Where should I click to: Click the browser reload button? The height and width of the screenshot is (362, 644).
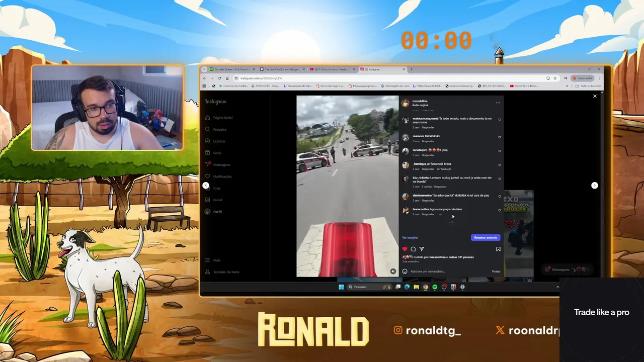(x=219, y=78)
